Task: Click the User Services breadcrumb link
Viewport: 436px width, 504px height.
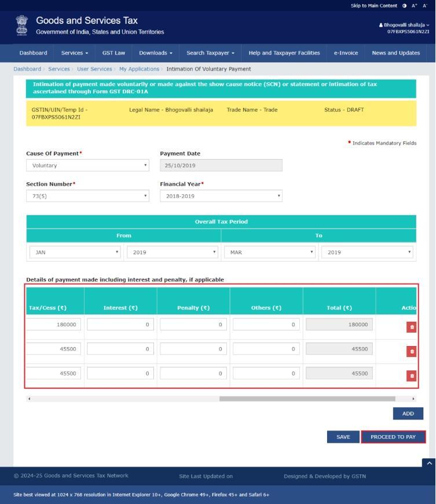Action: tap(94, 69)
